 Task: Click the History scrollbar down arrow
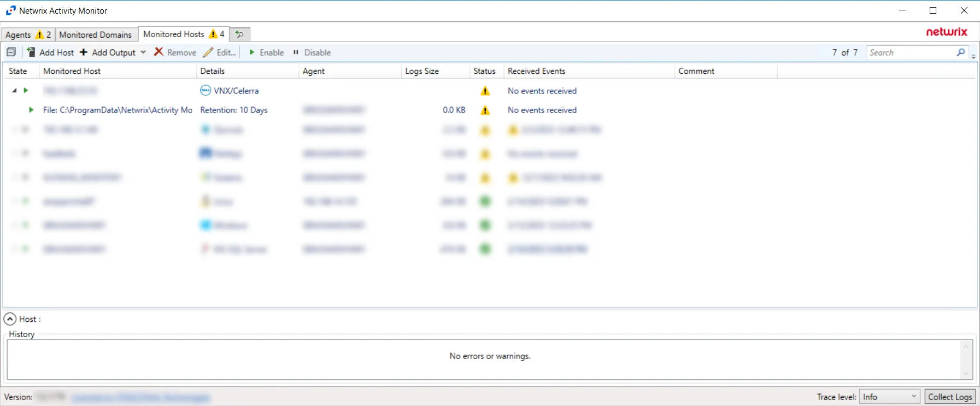pyautogui.click(x=966, y=373)
